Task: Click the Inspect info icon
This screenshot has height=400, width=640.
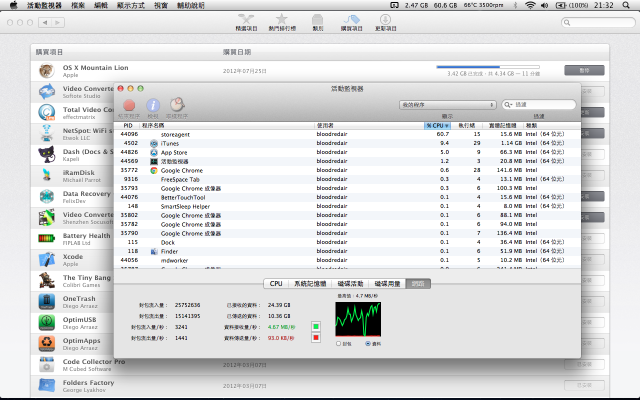Action: tap(153, 105)
